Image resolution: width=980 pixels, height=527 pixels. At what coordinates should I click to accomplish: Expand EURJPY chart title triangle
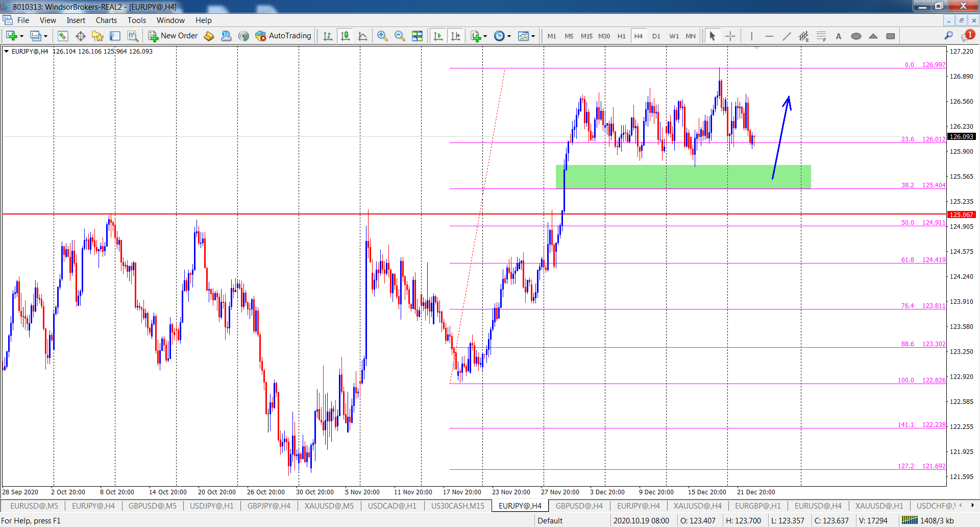[x=6, y=51]
